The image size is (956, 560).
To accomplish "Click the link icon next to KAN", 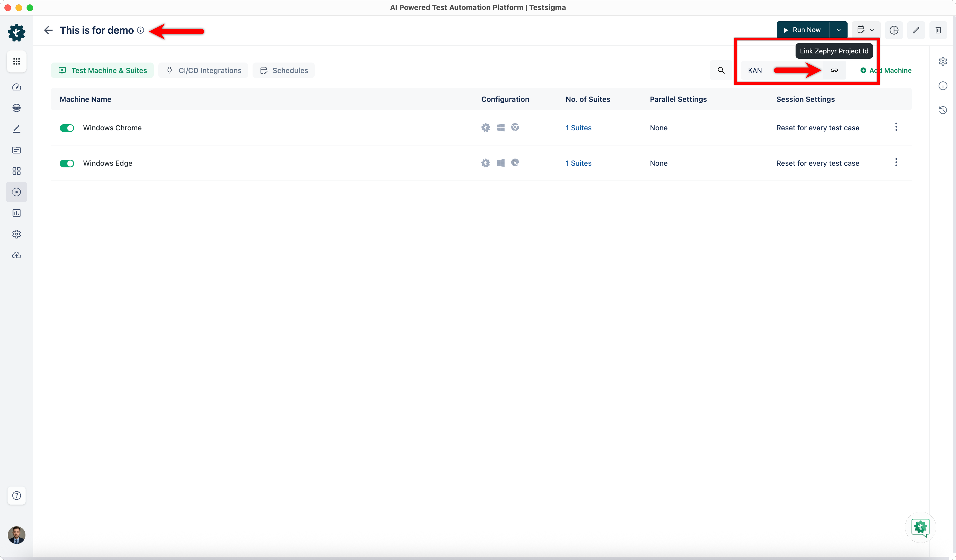I will tap(834, 70).
